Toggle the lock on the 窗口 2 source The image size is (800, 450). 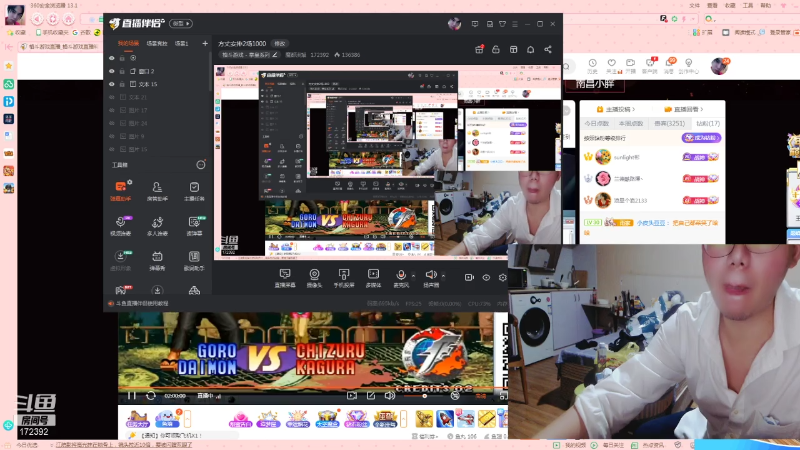click(x=122, y=71)
